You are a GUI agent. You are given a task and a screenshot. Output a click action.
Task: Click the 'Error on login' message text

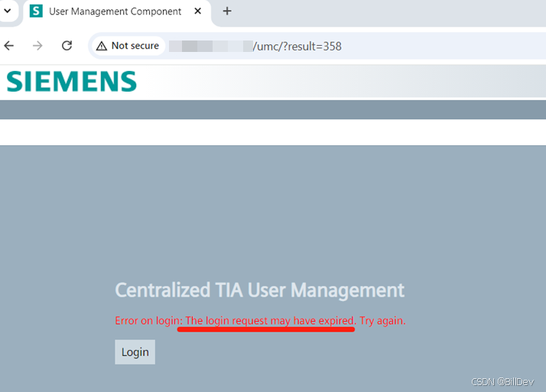(261, 320)
